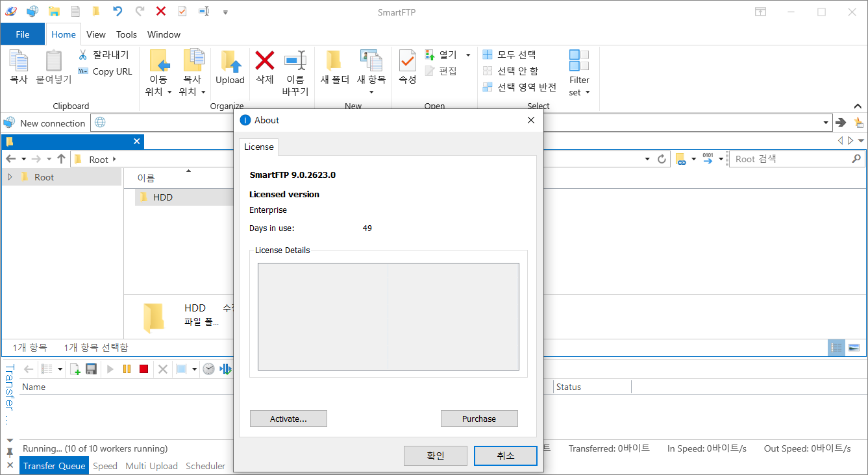
Task: Switch to details view icon at browser bottom right
Action: pyautogui.click(x=837, y=348)
